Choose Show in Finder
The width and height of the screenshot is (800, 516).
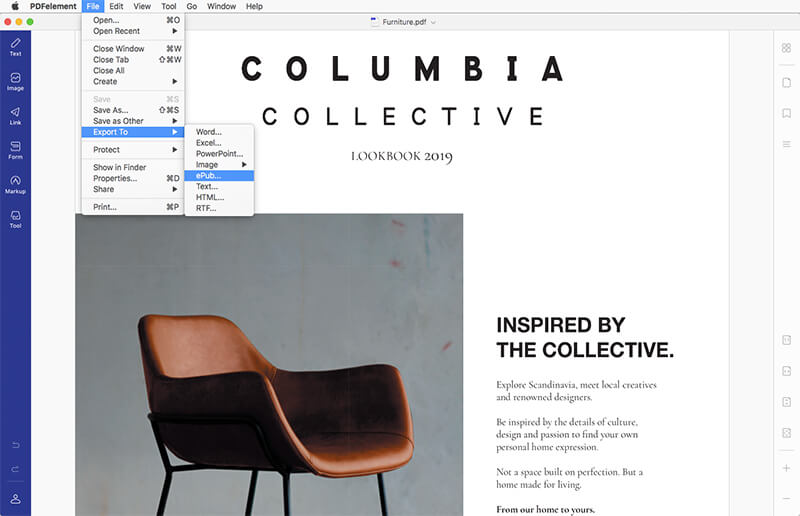133,167
